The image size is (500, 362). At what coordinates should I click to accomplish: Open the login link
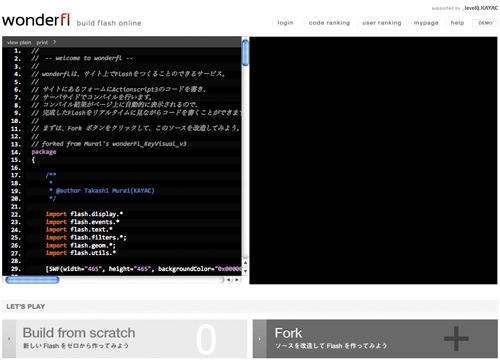click(285, 23)
